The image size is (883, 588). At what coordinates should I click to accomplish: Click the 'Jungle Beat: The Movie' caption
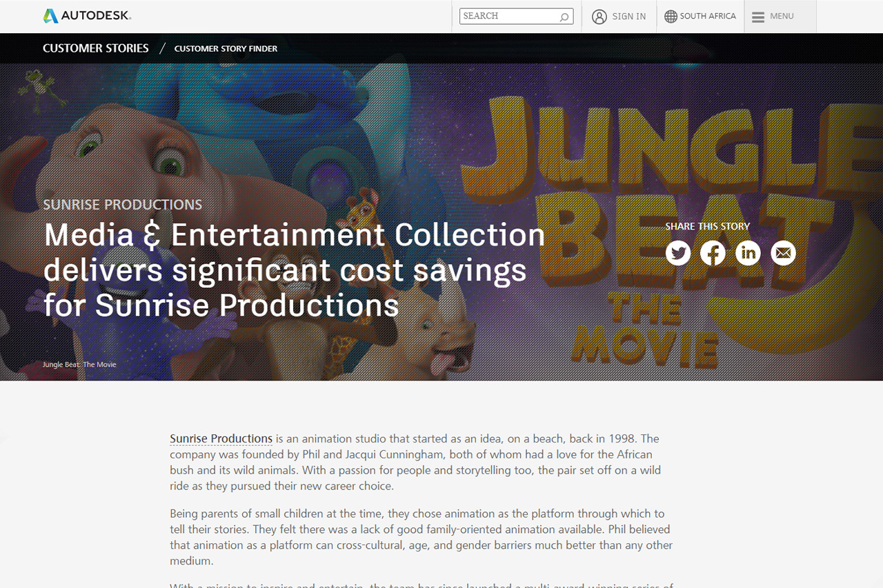click(79, 364)
